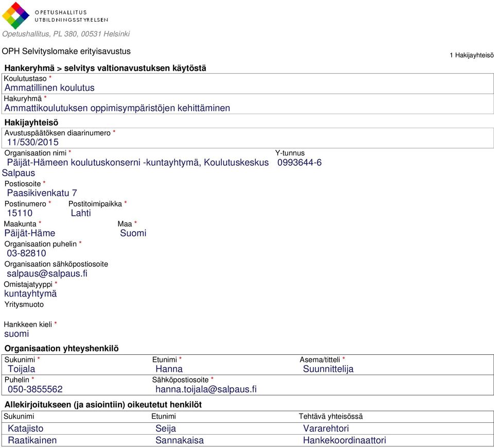Click the Y-tunnus value 0993644-6
The height and width of the screenshot is (448, 494).
(299, 162)
